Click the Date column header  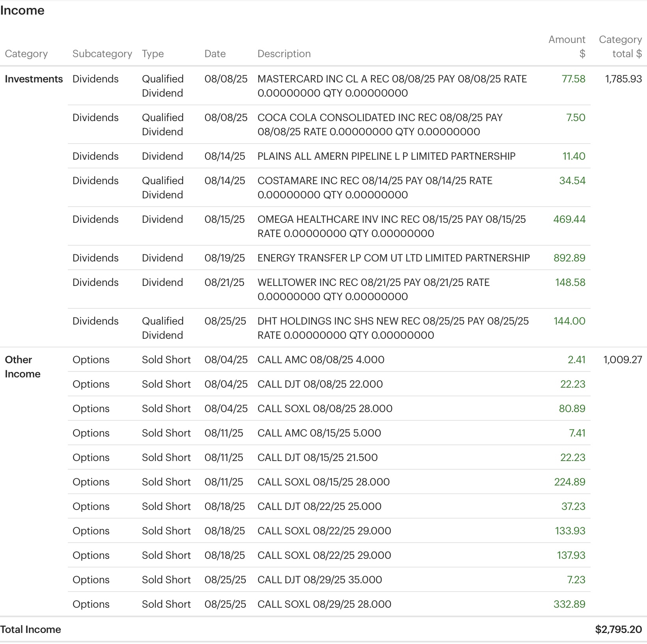pyautogui.click(x=215, y=54)
